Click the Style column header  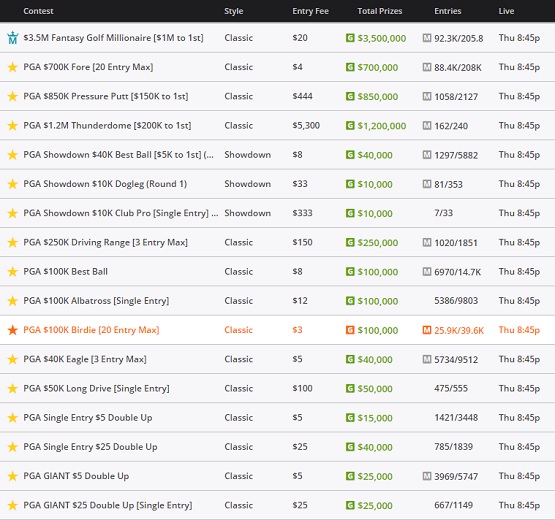point(234,11)
